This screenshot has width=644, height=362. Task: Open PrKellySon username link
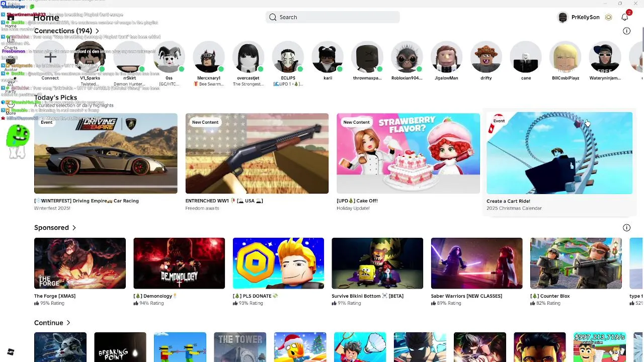click(585, 17)
